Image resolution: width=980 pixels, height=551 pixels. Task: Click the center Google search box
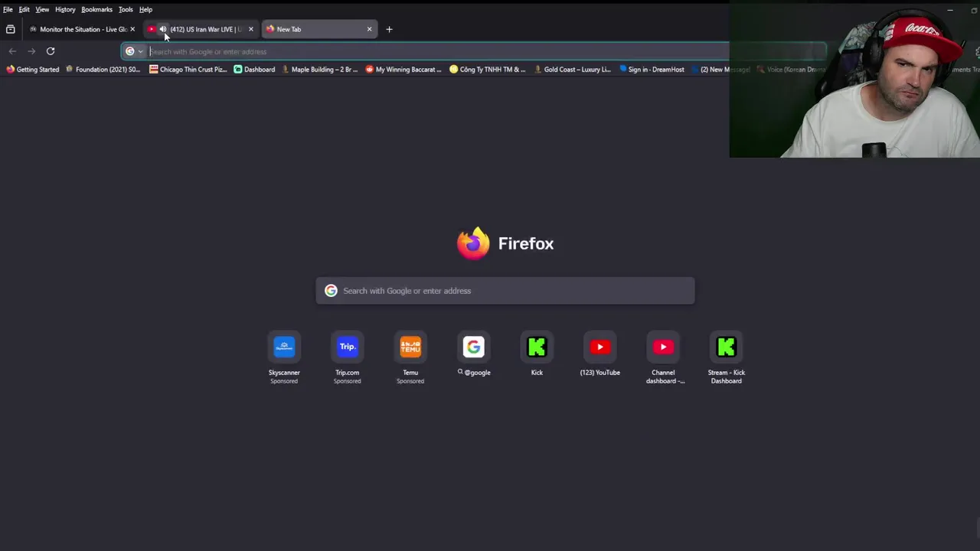coord(505,291)
